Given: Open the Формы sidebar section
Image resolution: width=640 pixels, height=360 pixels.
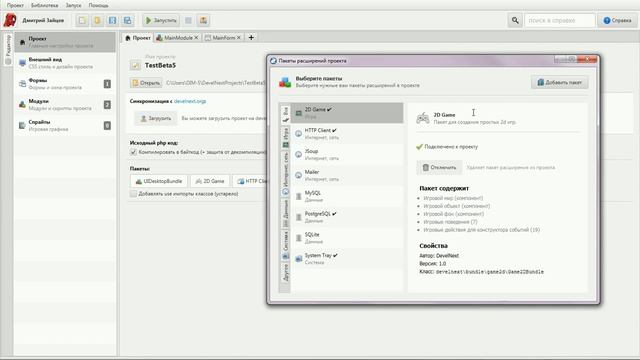Looking at the screenshot, I should click(65, 84).
